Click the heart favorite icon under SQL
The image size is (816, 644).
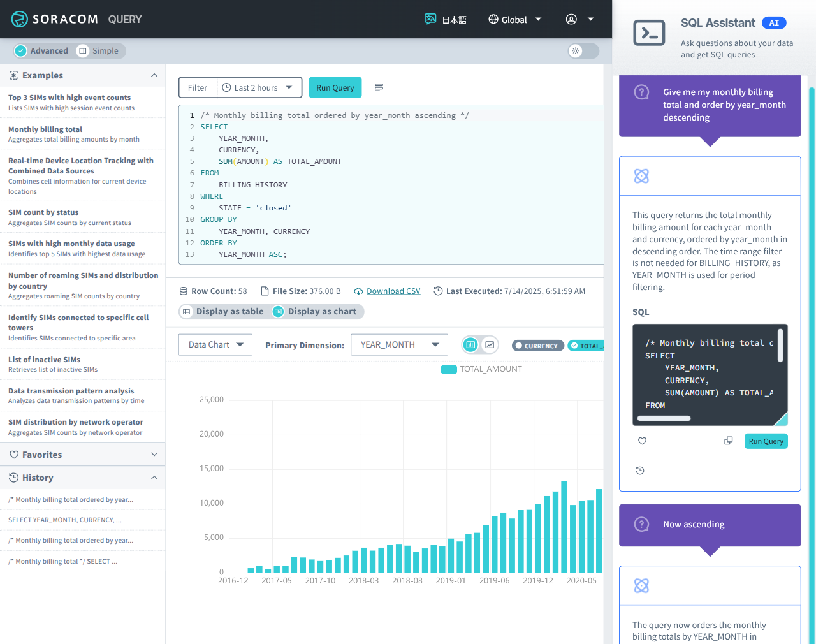[x=642, y=441]
